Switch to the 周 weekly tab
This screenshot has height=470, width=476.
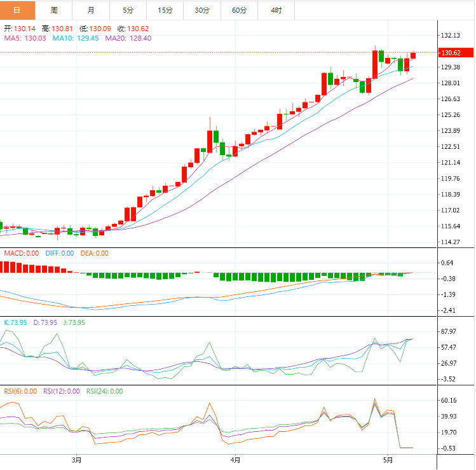click(54, 10)
